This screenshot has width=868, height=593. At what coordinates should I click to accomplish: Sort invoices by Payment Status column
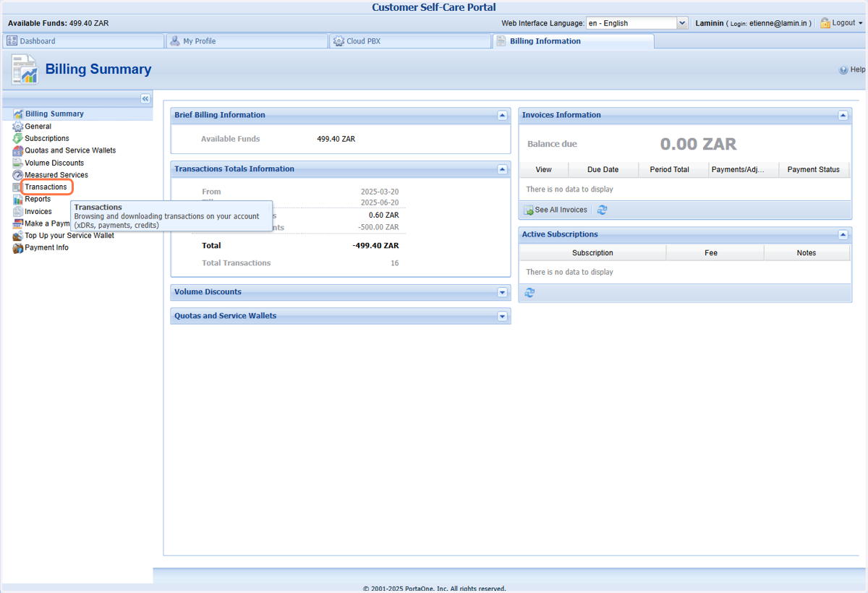pos(814,170)
